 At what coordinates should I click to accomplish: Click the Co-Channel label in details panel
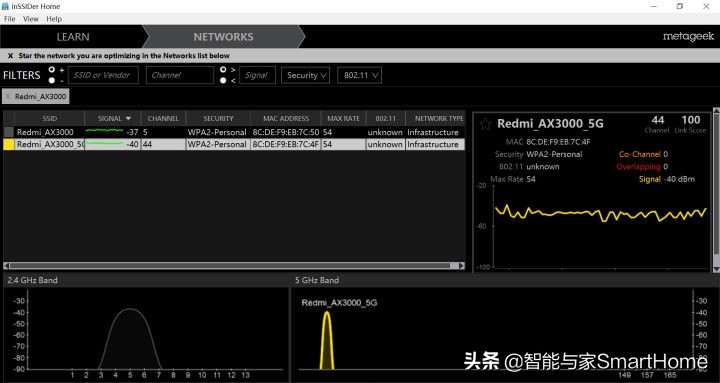(x=640, y=154)
